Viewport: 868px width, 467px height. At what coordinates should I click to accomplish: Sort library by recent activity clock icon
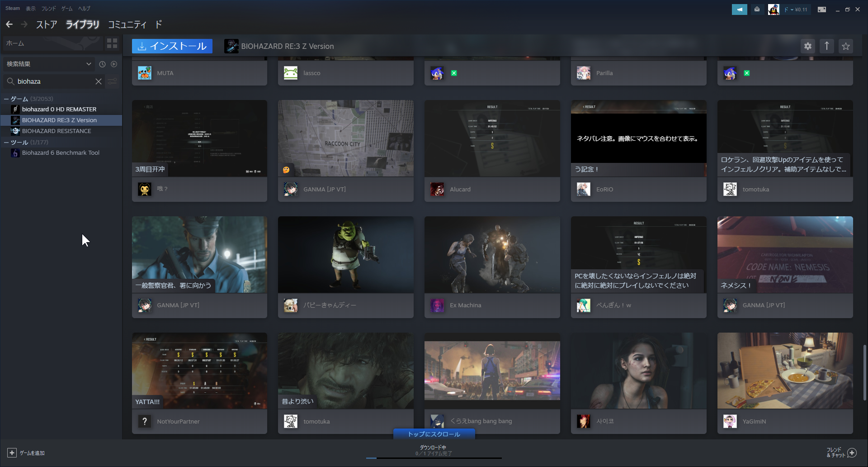[102, 64]
